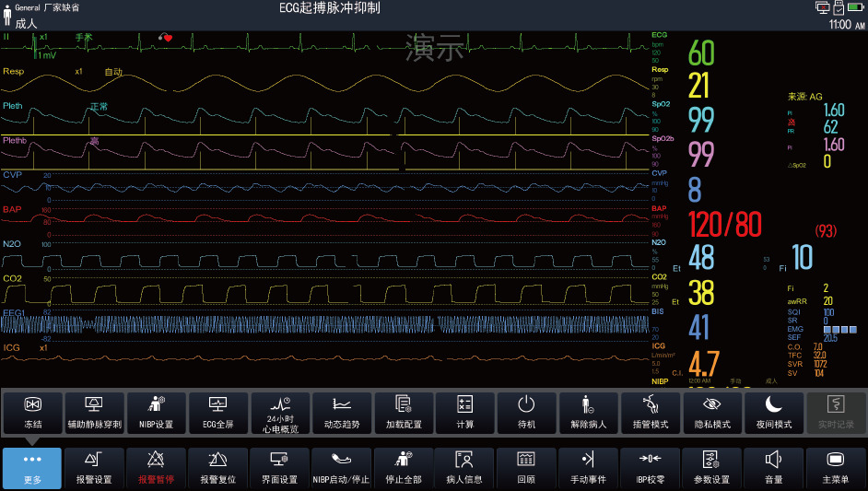Tap NIBP启动/停止 start/stop
The image size is (868, 491).
tap(341, 468)
